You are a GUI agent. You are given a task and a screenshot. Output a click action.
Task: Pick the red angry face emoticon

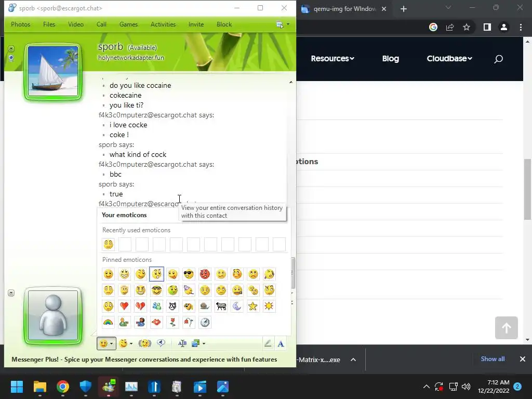[205, 274]
